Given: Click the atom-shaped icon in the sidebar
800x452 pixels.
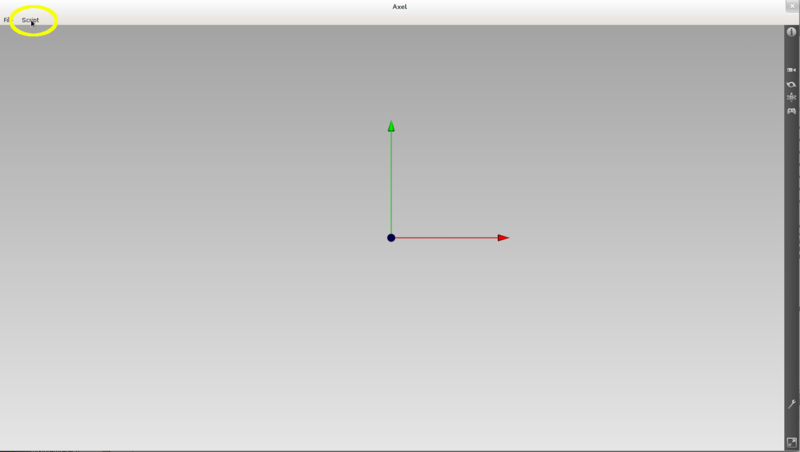Looking at the screenshot, I should pyautogui.click(x=791, y=97).
